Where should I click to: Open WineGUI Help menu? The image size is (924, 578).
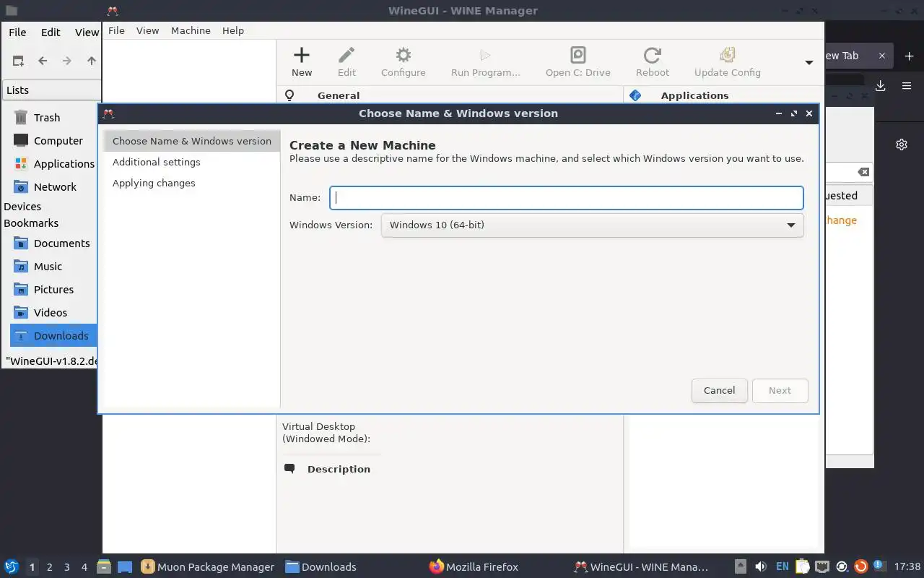pyautogui.click(x=232, y=30)
